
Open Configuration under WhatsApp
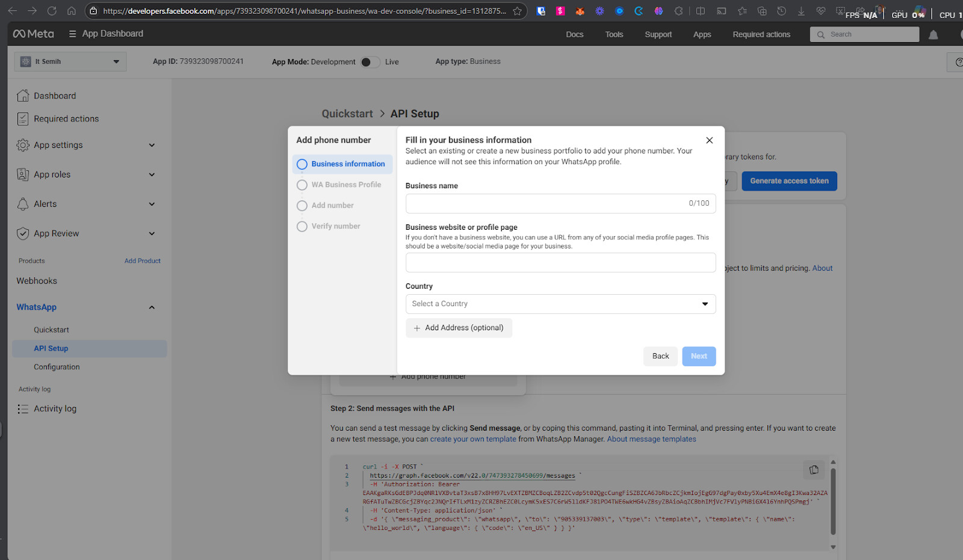click(x=57, y=367)
